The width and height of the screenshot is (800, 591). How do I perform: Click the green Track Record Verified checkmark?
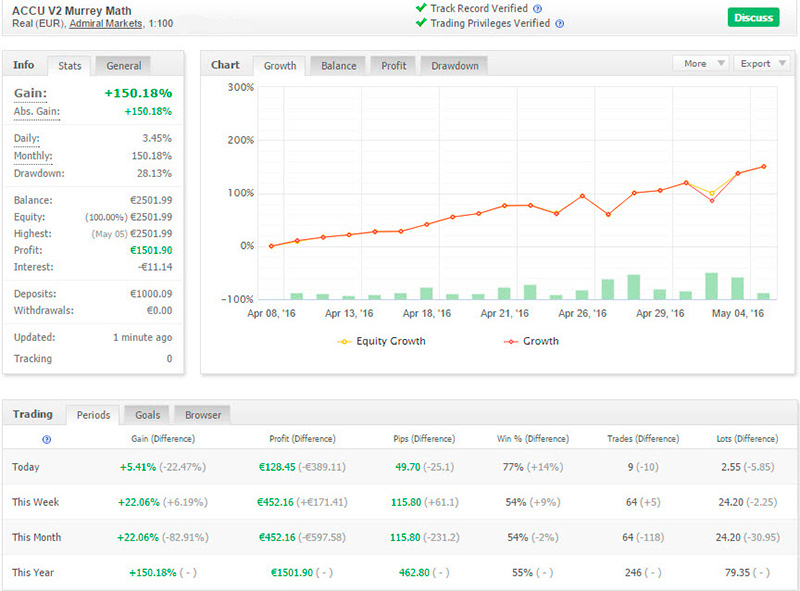(x=421, y=8)
